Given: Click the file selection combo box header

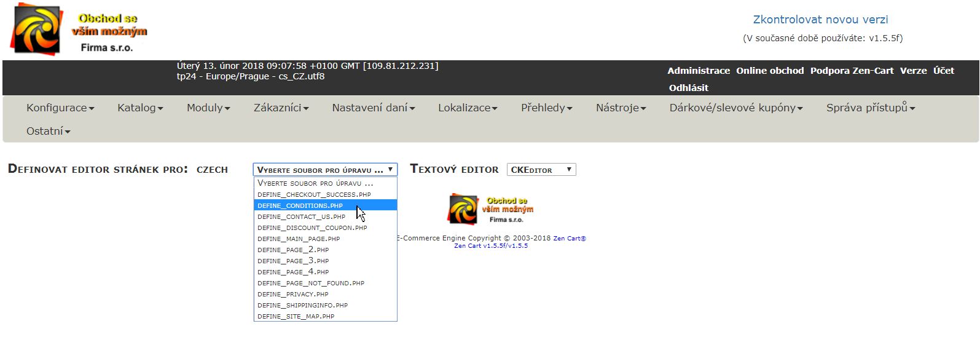Looking at the screenshot, I should point(325,170).
